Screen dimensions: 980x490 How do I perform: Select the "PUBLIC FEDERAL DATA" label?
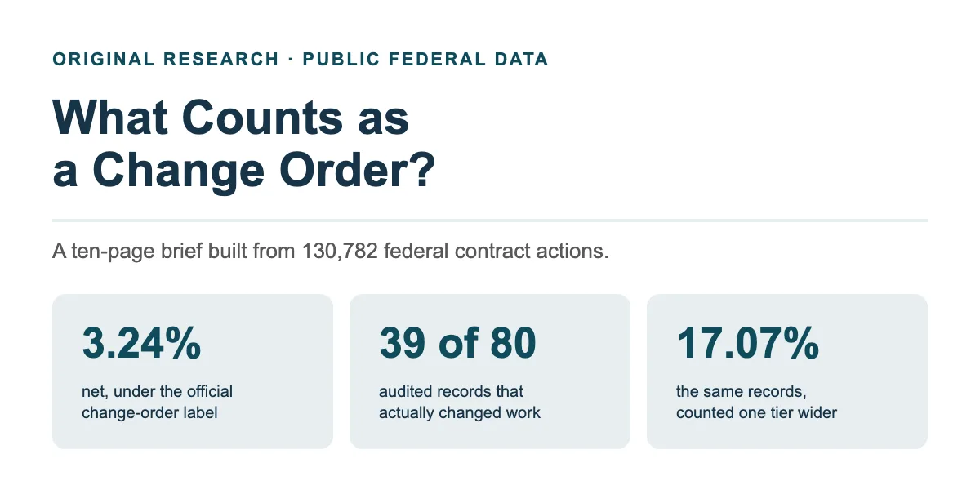point(425,60)
